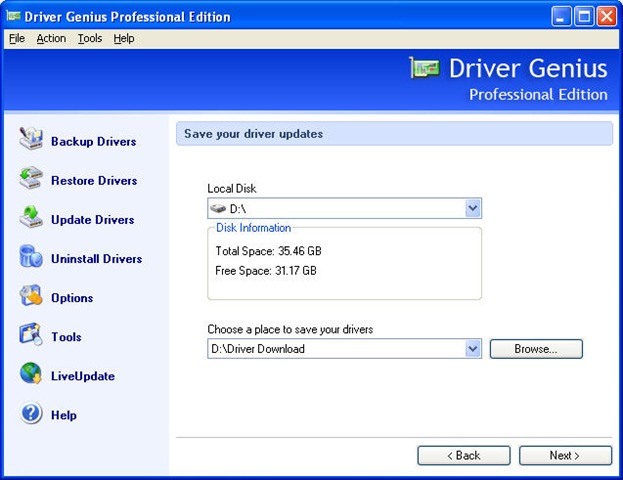Click the drive icon beside D:\

click(x=218, y=208)
